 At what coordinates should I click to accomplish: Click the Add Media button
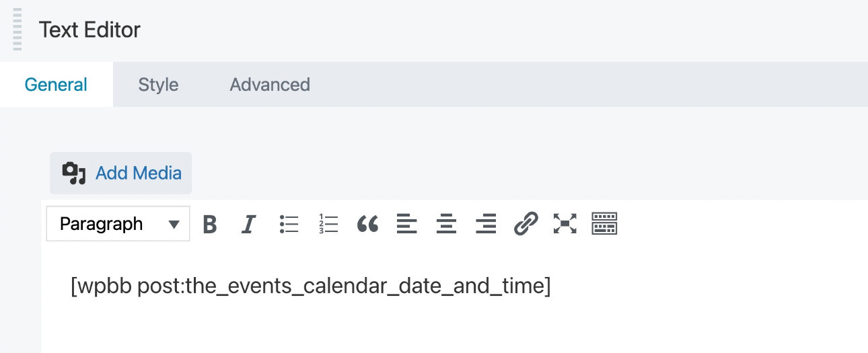(x=121, y=173)
